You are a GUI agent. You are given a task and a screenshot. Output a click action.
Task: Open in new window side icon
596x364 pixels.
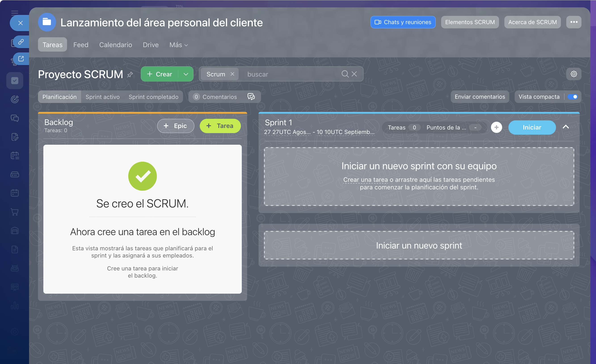[21, 59]
